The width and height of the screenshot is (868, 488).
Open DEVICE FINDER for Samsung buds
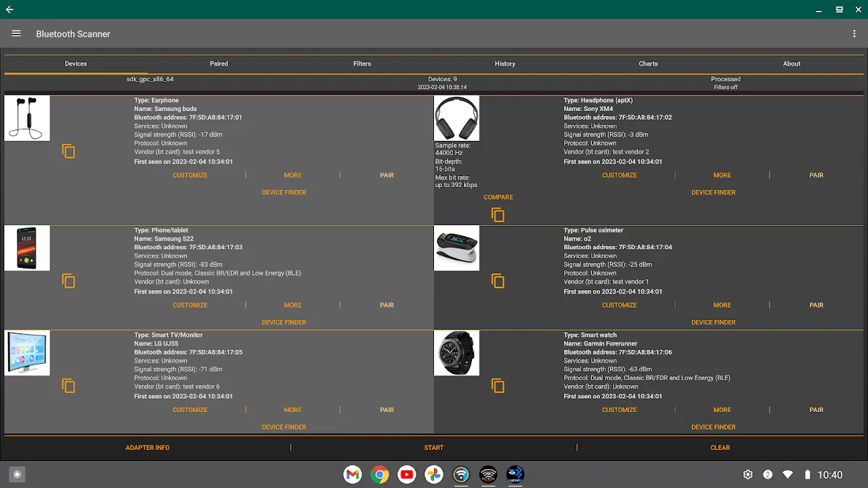tap(284, 192)
